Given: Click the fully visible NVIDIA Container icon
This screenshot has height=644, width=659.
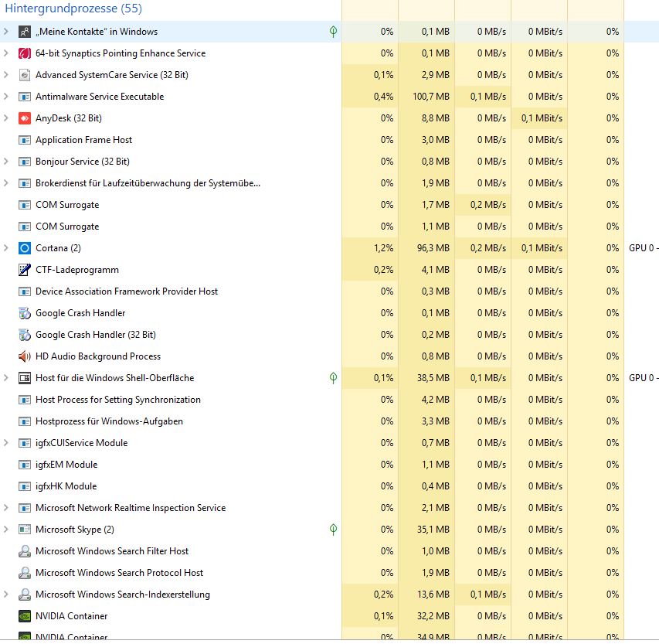Looking at the screenshot, I should point(25,616).
